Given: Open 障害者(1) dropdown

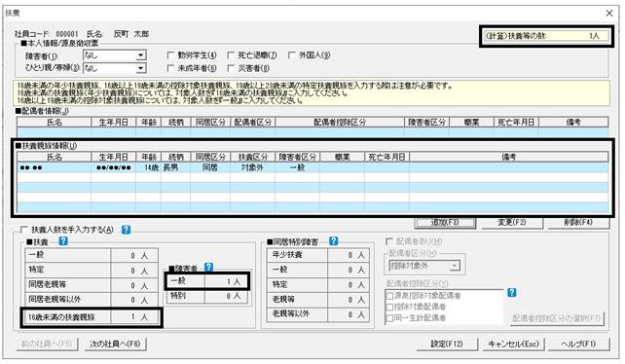Looking at the screenshot, I should [x=140, y=55].
